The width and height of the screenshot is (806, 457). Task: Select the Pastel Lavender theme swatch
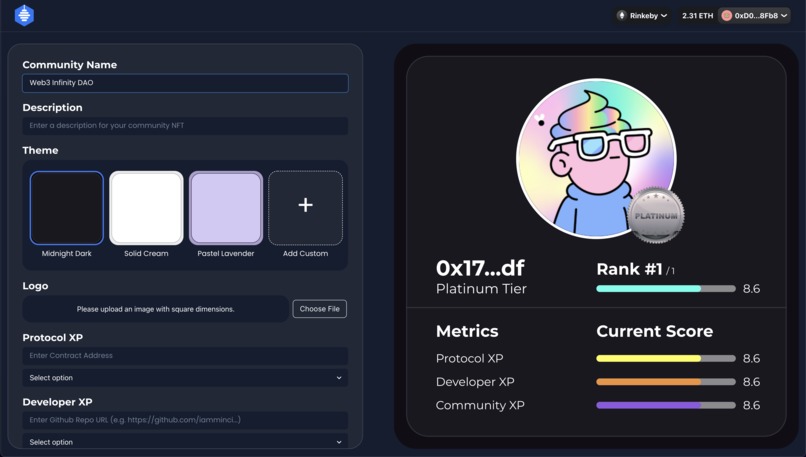tap(226, 208)
